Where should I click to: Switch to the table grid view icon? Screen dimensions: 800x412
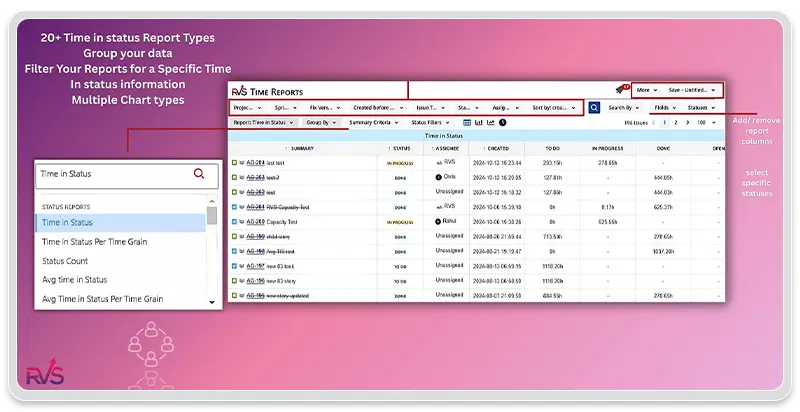[467, 122]
